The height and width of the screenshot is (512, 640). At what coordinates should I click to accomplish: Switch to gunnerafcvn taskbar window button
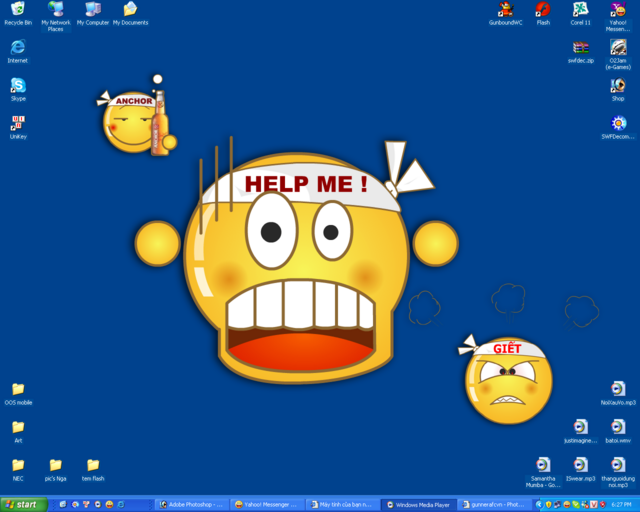tap(494, 505)
